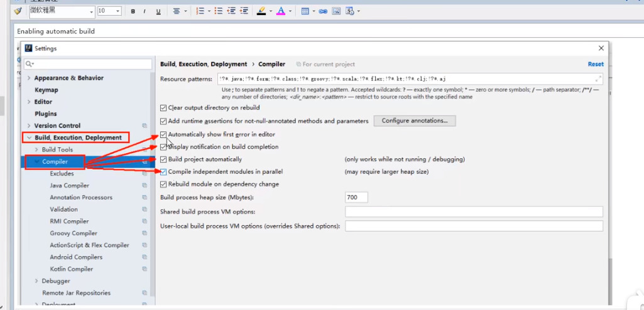This screenshot has height=310, width=644.
Task: Click project-level icon beside Groovy Compiler
Action: coord(145,233)
